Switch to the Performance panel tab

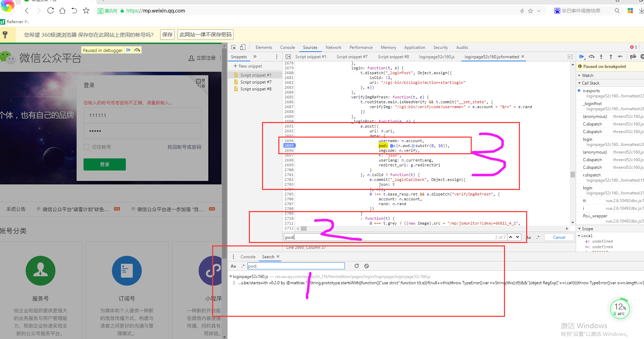361,47
